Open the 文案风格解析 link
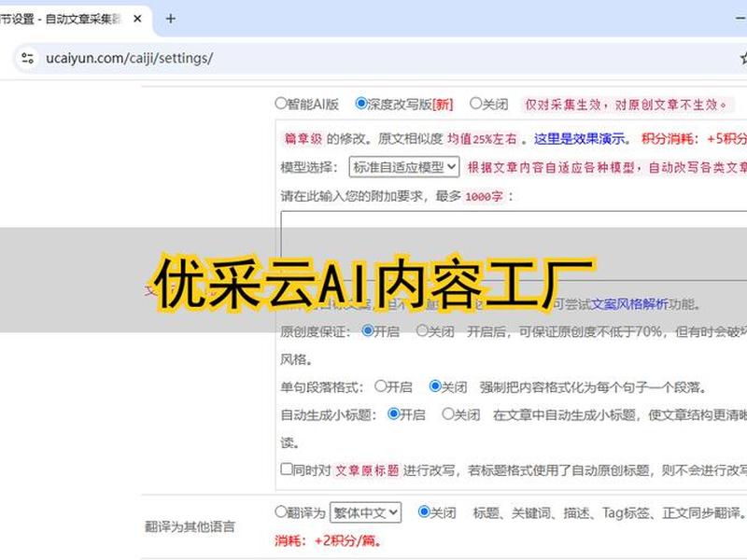Image resolution: width=747 pixels, height=560 pixels. [629, 304]
